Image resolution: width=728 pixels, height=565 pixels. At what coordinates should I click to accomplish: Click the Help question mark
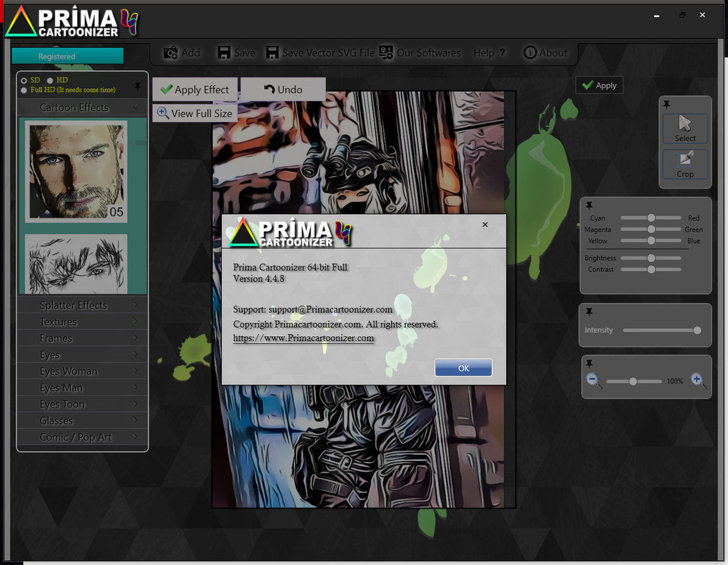point(503,52)
